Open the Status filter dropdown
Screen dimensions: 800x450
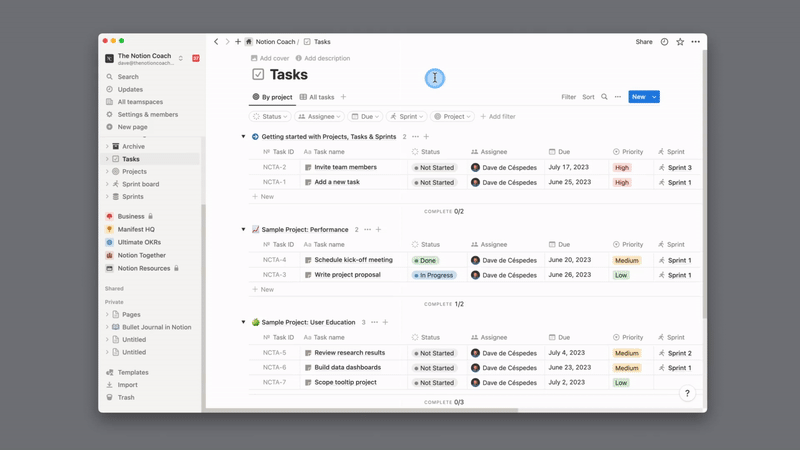click(270, 117)
